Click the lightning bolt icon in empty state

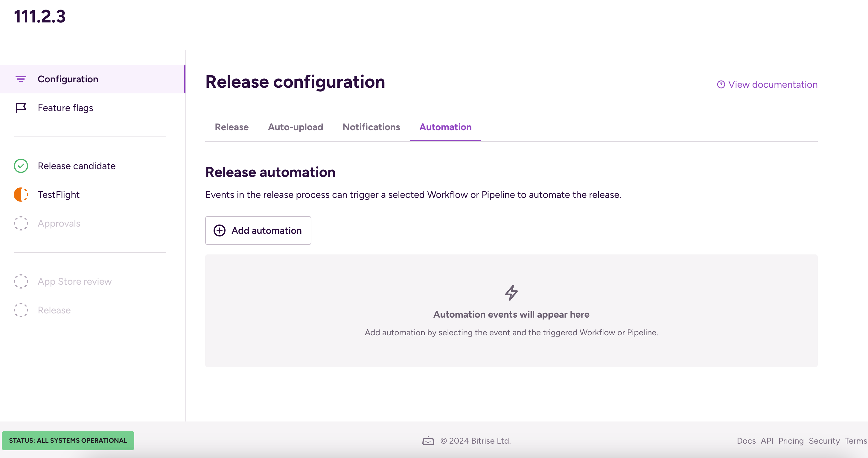pos(511,292)
